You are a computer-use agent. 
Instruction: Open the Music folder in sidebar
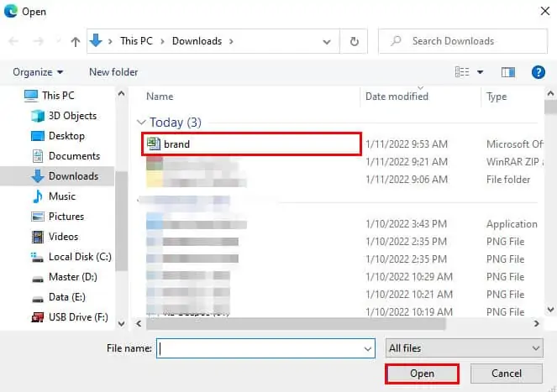coord(61,196)
